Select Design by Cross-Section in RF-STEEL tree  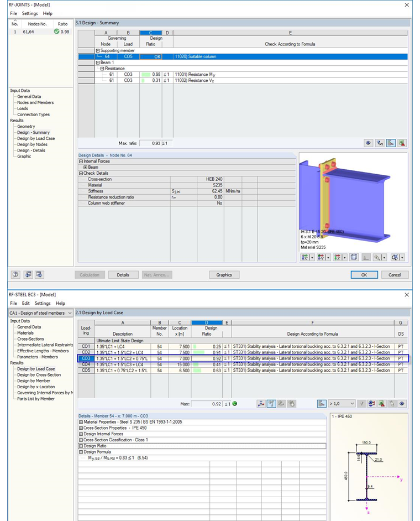click(39, 374)
